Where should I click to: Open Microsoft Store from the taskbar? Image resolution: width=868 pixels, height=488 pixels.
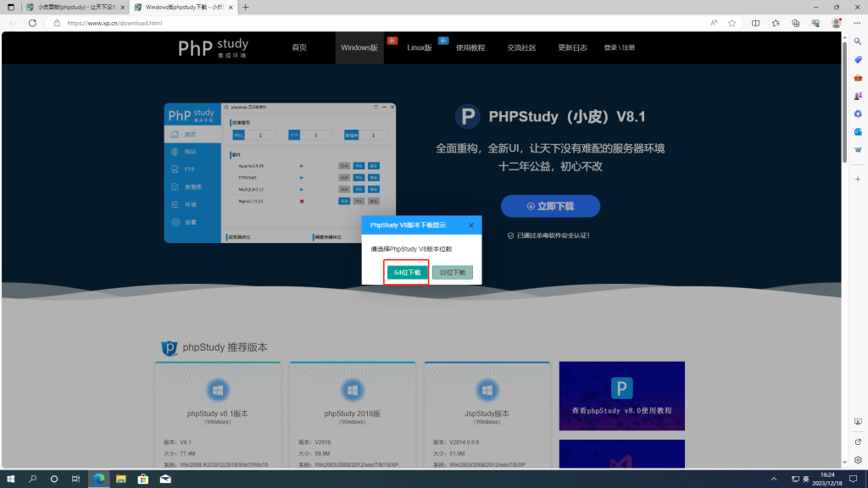[142, 479]
